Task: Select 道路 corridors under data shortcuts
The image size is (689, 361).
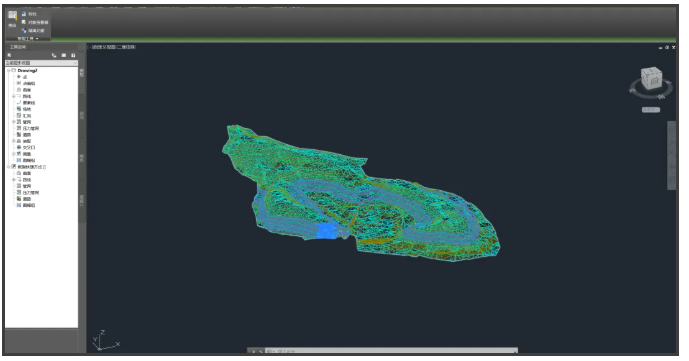Action: 27,199
